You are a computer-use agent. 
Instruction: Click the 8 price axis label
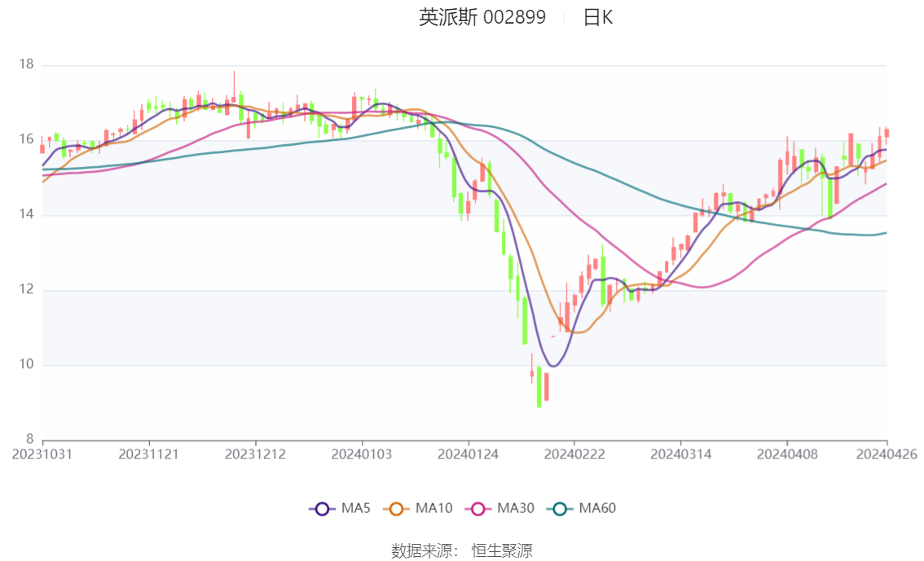coord(29,439)
